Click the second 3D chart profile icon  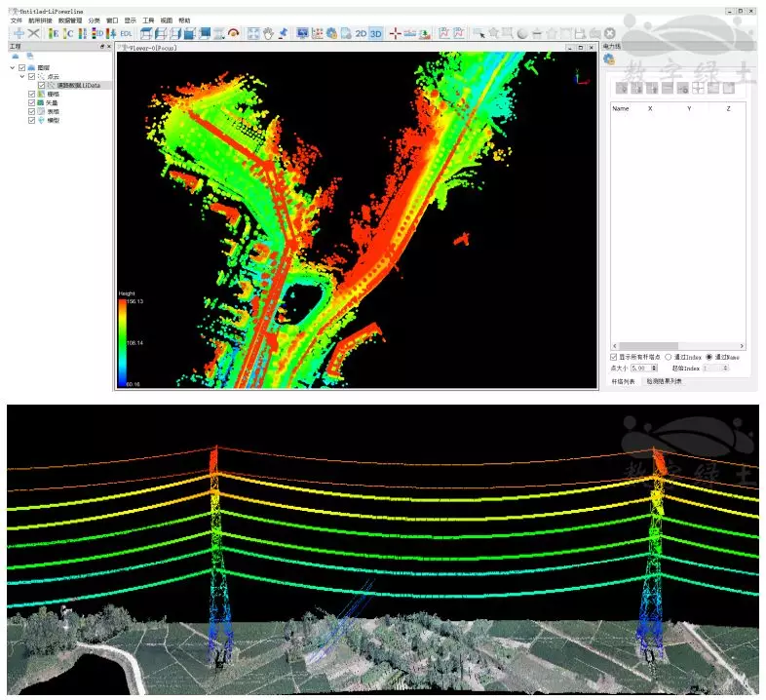click(x=459, y=33)
